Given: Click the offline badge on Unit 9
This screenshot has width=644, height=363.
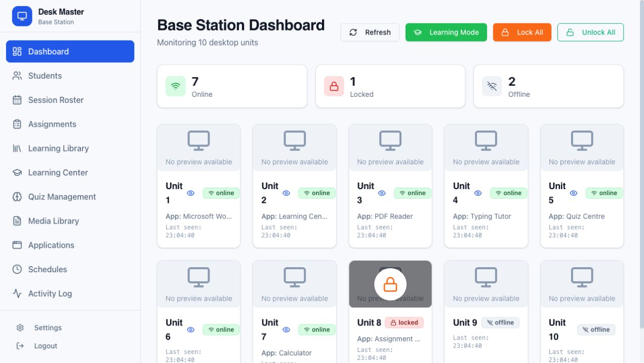Looking at the screenshot, I should click(500, 322).
